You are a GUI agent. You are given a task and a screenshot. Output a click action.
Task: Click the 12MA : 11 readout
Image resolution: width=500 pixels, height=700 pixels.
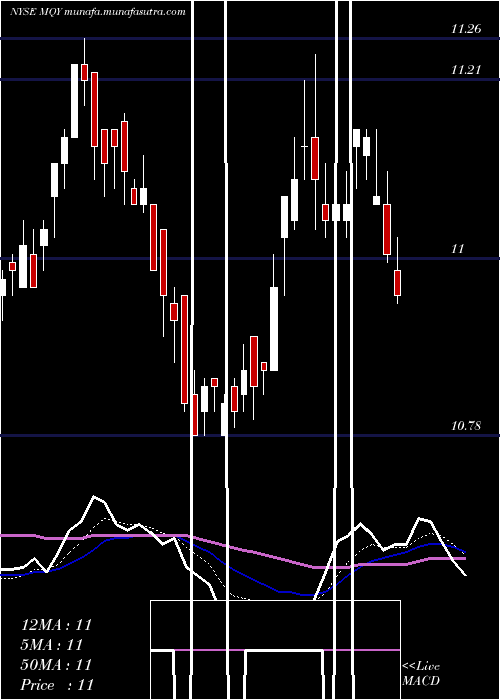56,625
